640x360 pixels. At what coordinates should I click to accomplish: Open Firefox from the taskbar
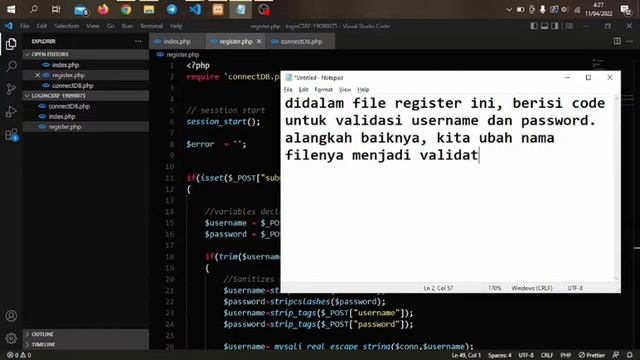(x=103, y=9)
